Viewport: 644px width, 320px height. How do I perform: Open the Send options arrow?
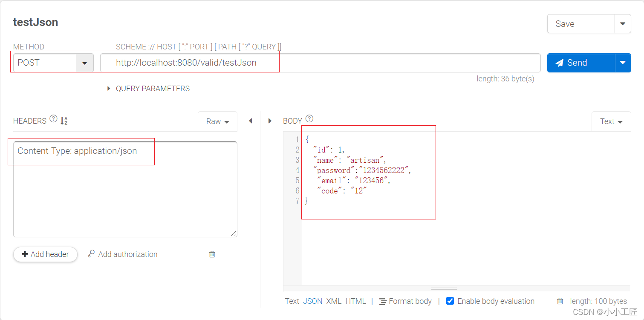[x=623, y=63]
